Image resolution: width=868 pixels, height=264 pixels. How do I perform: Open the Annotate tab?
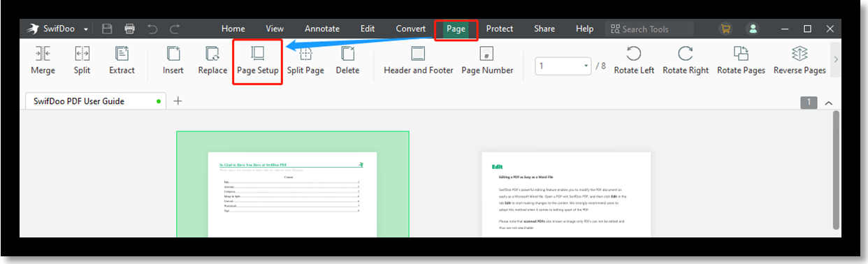[x=322, y=29]
